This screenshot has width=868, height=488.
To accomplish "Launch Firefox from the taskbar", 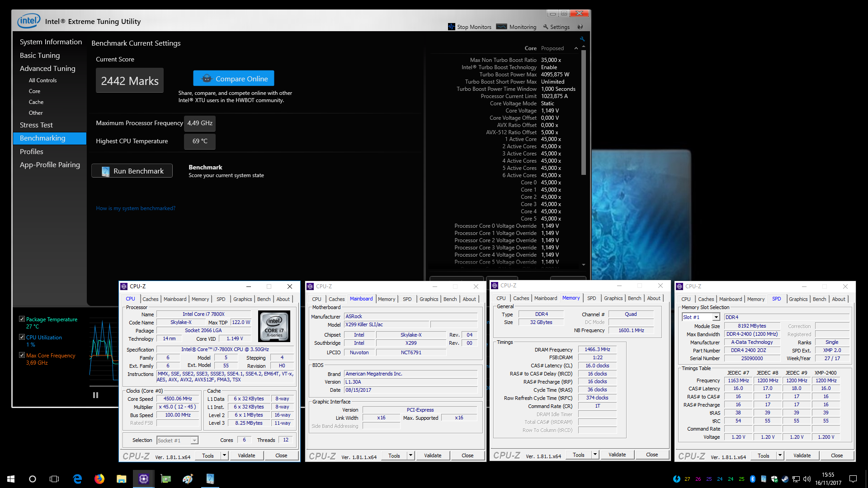I will point(99,479).
